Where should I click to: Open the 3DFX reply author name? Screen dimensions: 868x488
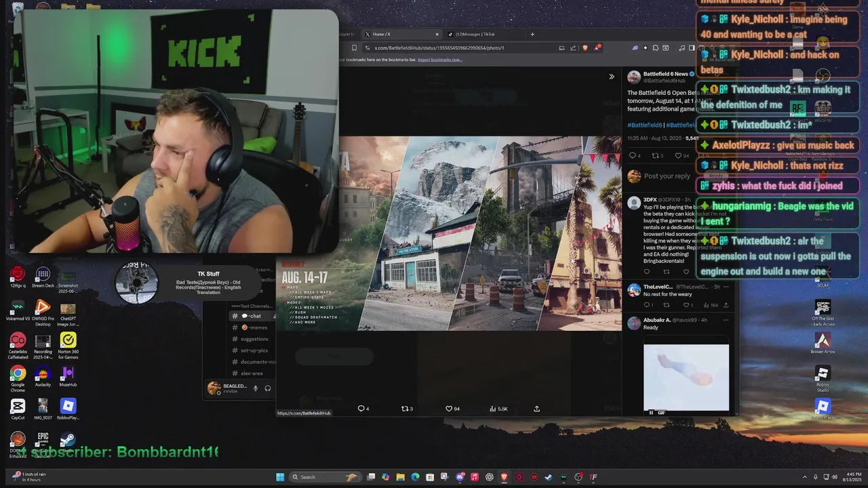click(x=650, y=200)
